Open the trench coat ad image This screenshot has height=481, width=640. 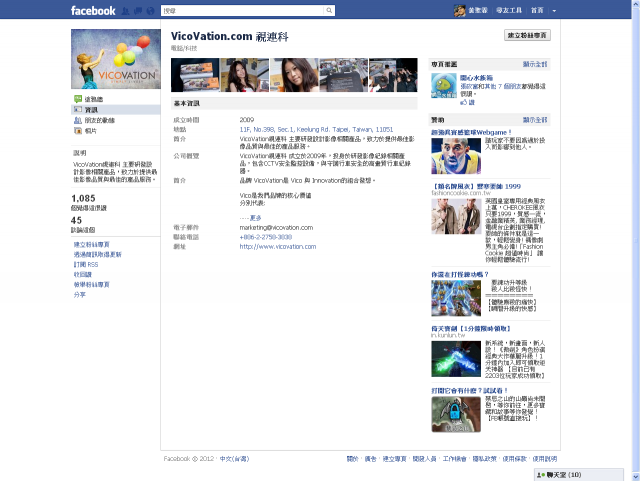click(456, 216)
